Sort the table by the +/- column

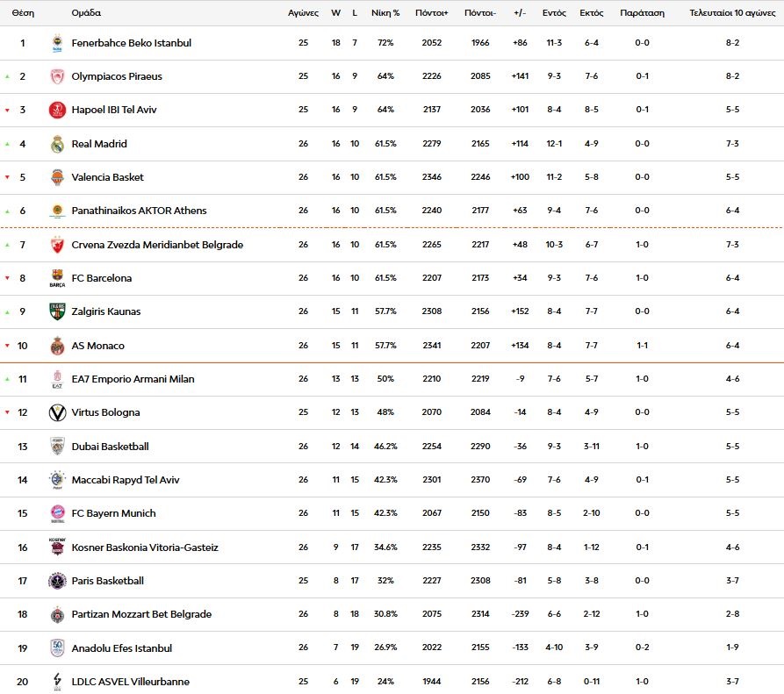(x=521, y=12)
